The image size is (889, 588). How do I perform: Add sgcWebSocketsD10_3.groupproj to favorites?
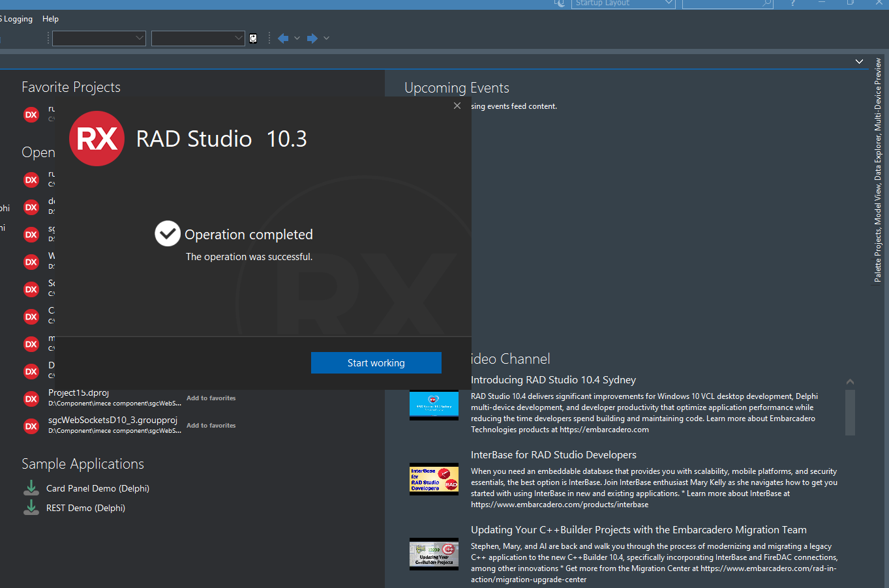[211, 426]
